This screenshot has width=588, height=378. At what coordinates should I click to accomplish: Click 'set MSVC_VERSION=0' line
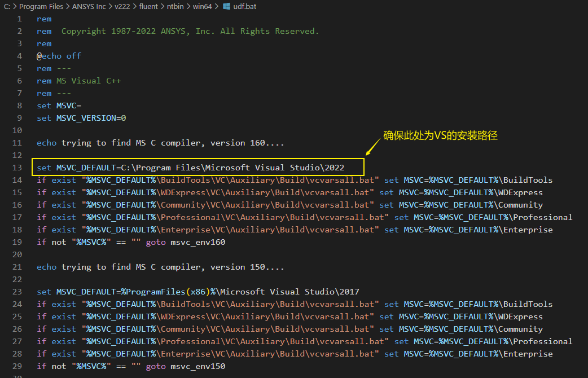[81, 118]
